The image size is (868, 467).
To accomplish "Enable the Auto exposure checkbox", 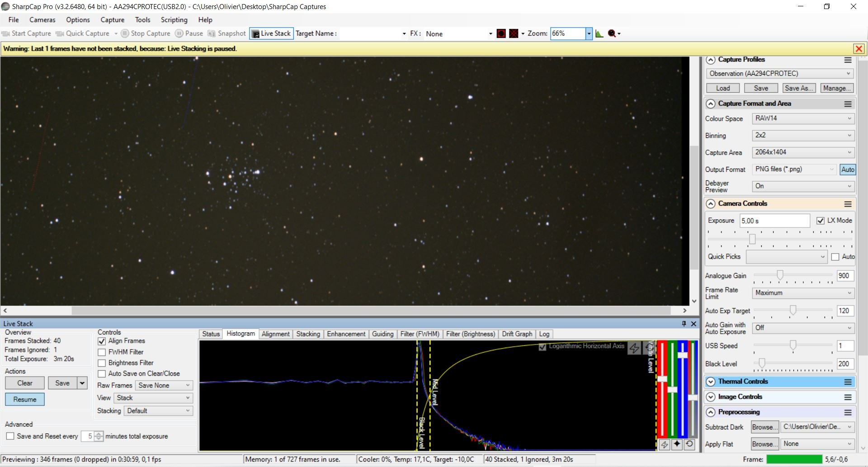I will 835,257.
